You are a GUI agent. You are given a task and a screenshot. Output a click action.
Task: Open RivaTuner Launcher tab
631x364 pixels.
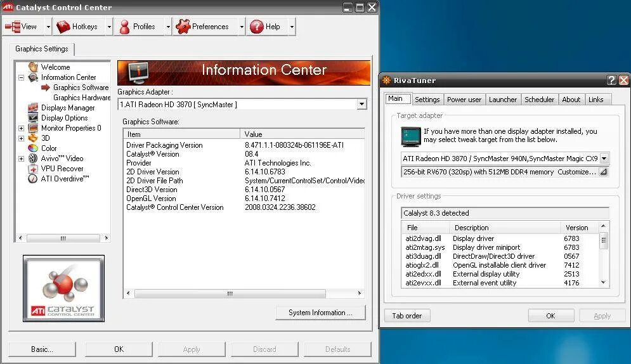(503, 100)
